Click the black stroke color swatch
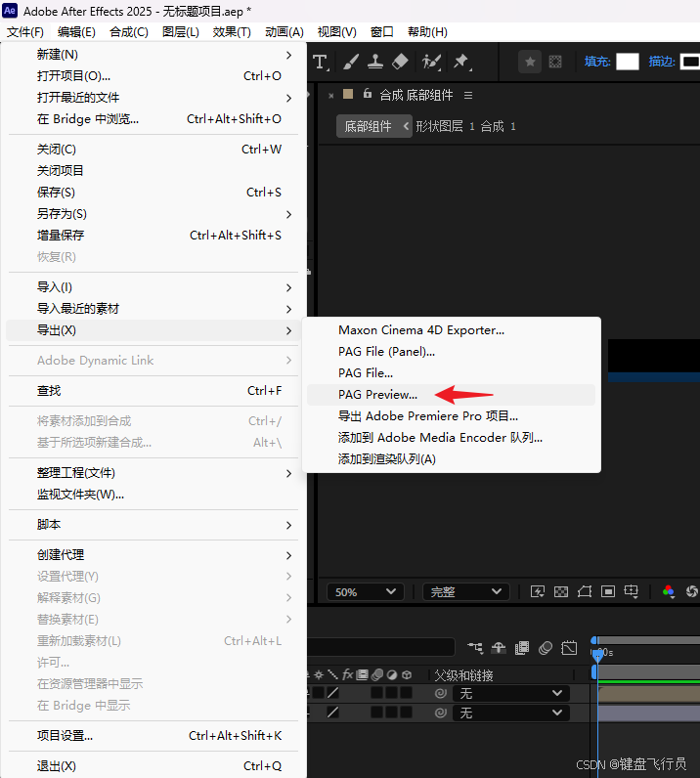The width and height of the screenshot is (700, 778). pos(689,62)
